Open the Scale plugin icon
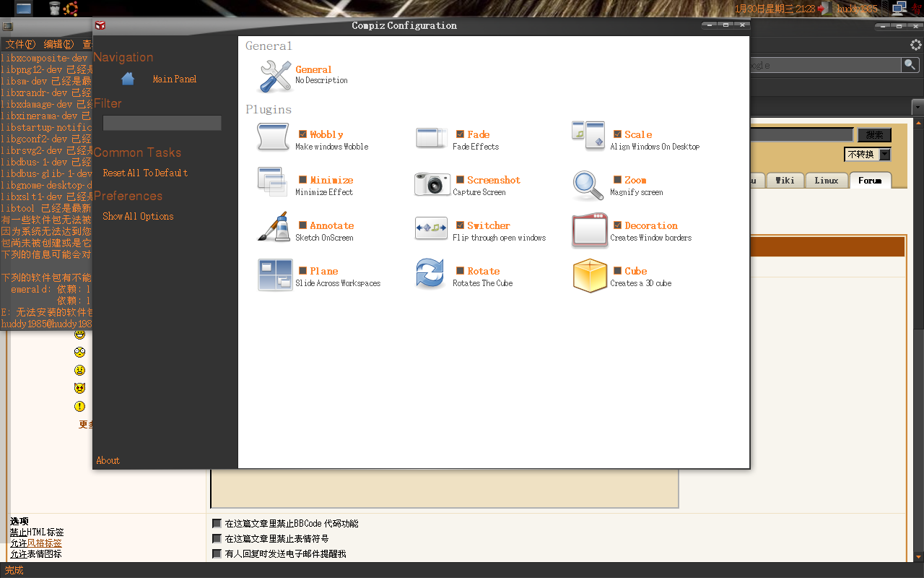Viewport: 924px width, 578px height. pos(588,136)
